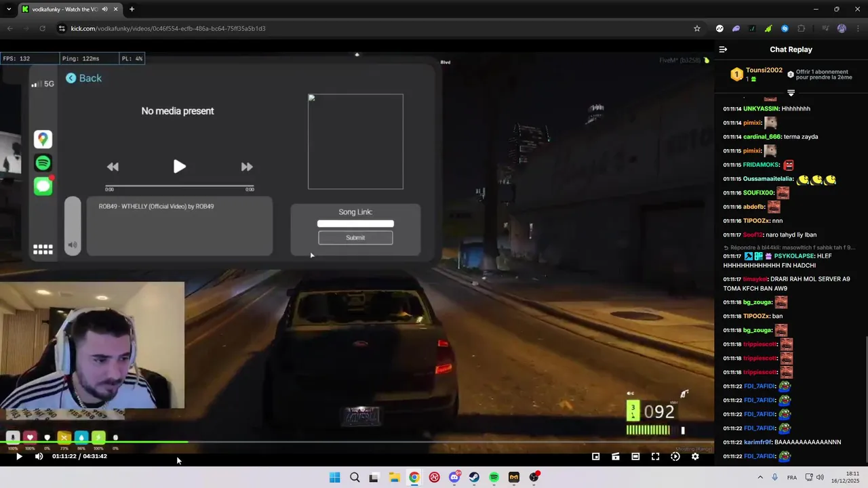Open the Shazam browser extension
868x488 pixels.
(785, 28)
